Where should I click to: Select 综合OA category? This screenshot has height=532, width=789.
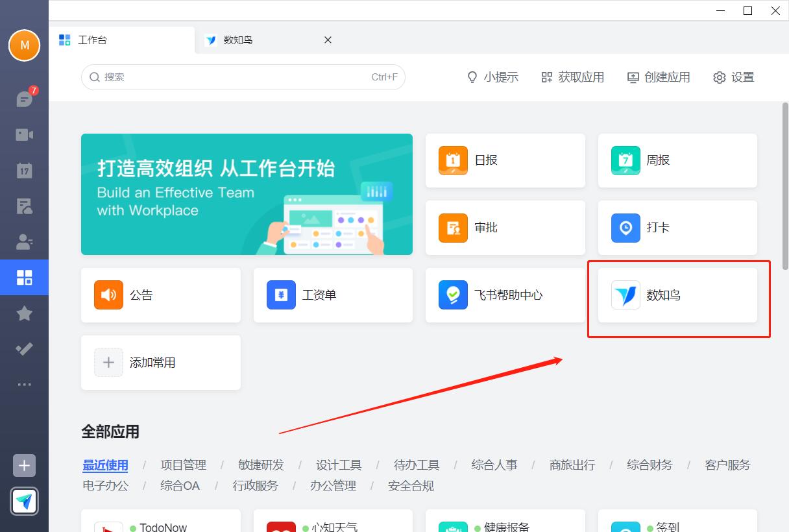pyautogui.click(x=180, y=486)
